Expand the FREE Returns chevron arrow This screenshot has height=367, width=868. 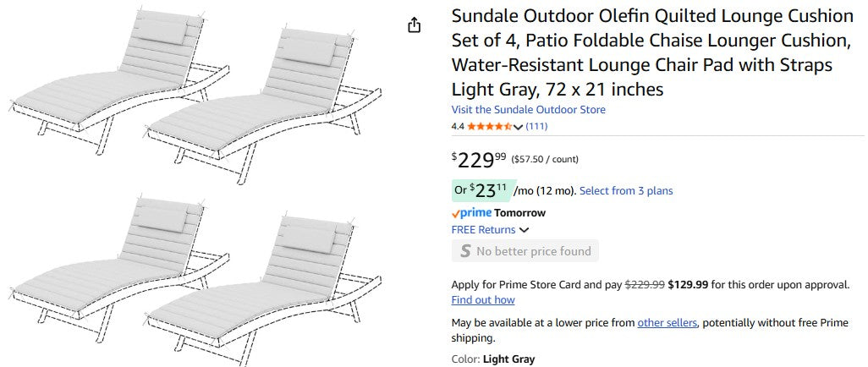pyautogui.click(x=525, y=230)
